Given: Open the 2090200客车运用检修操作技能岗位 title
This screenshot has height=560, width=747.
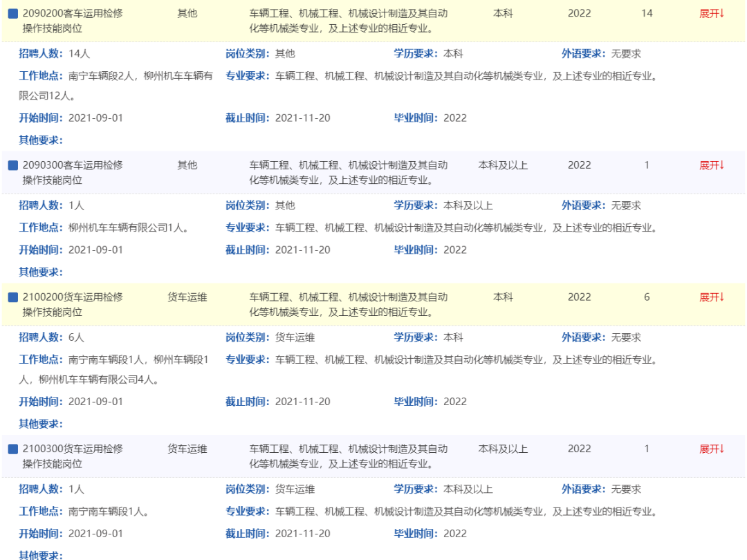Looking at the screenshot, I should [73, 21].
